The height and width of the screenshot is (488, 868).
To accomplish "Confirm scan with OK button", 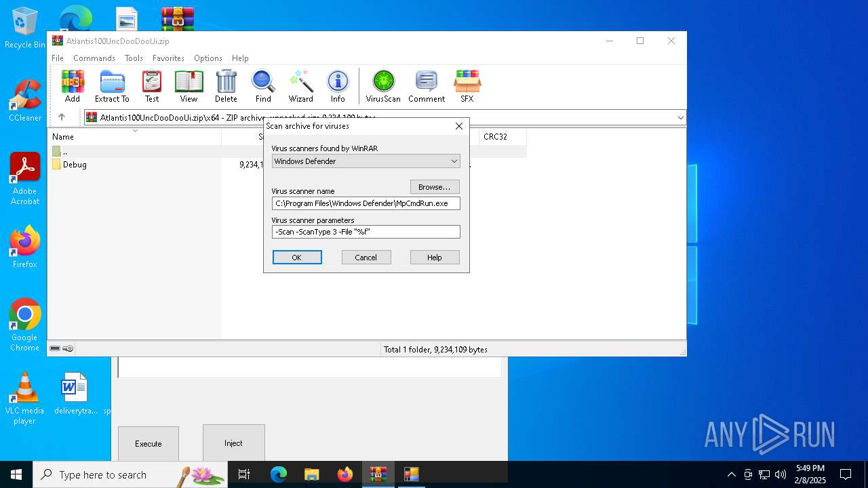I will 297,258.
